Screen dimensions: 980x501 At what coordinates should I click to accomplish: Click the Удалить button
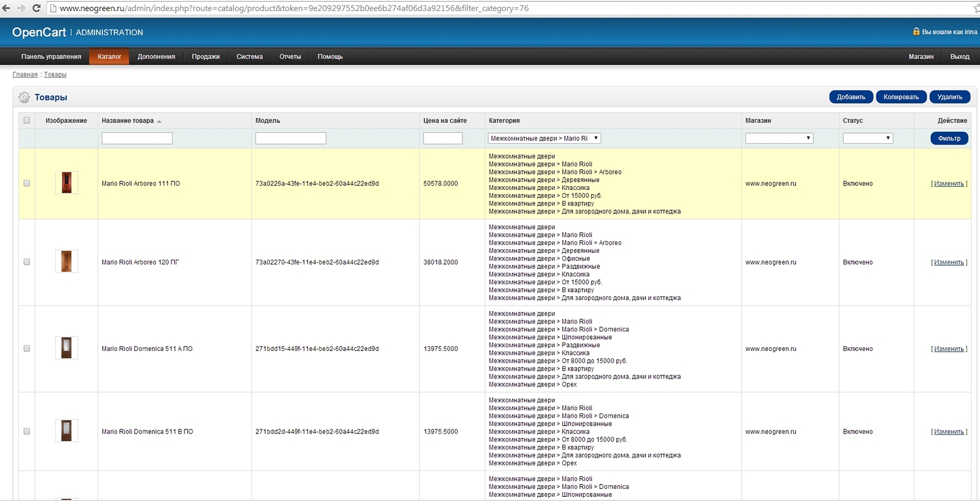[950, 97]
